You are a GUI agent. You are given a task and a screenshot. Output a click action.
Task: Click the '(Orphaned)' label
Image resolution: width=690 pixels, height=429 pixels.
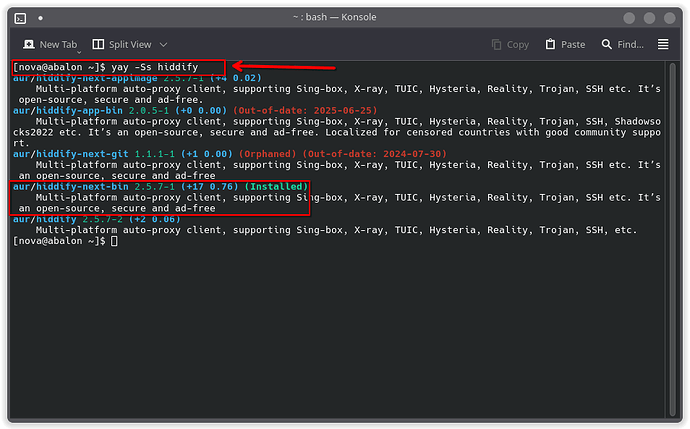point(268,154)
